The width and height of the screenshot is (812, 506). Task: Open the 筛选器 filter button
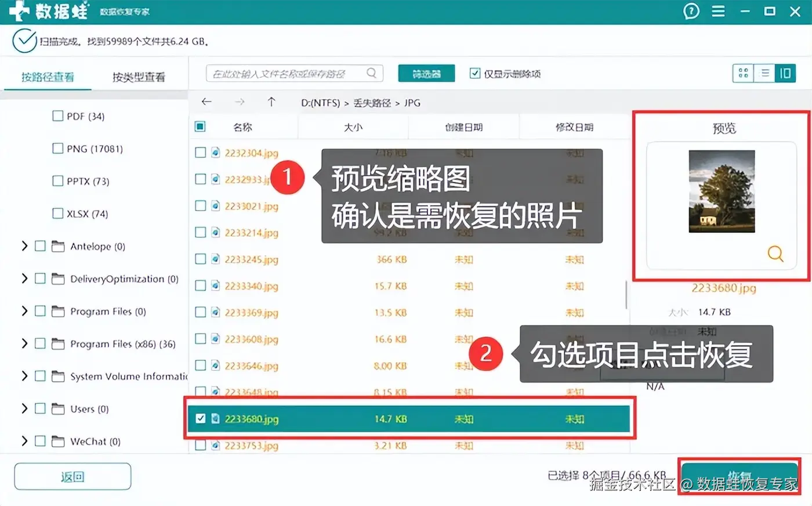click(x=426, y=74)
